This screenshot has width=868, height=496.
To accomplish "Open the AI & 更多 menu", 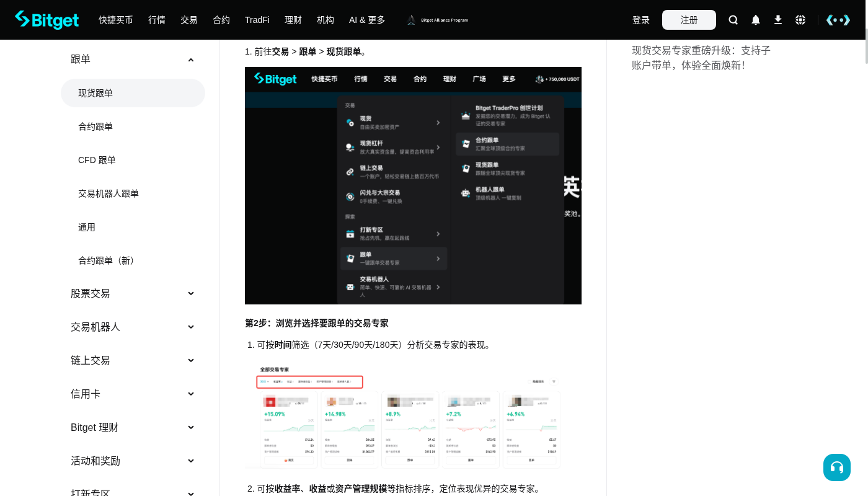I will coord(367,20).
